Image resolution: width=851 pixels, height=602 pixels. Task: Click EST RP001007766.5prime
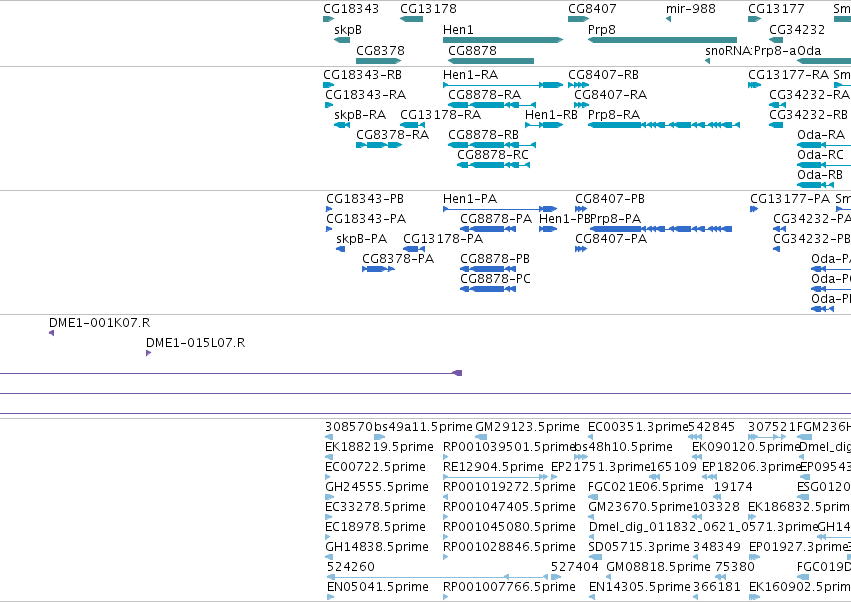coord(446,597)
